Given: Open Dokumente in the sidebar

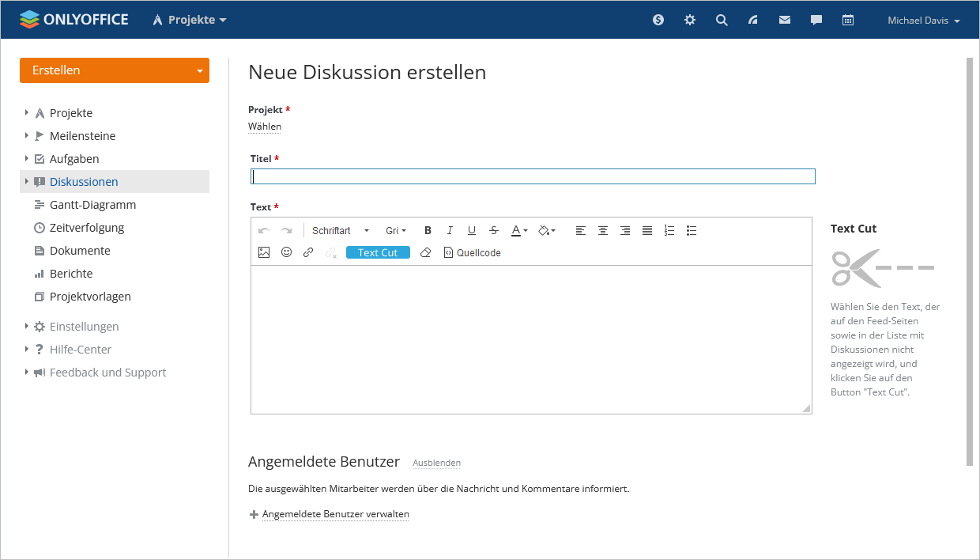Looking at the screenshot, I should (80, 251).
